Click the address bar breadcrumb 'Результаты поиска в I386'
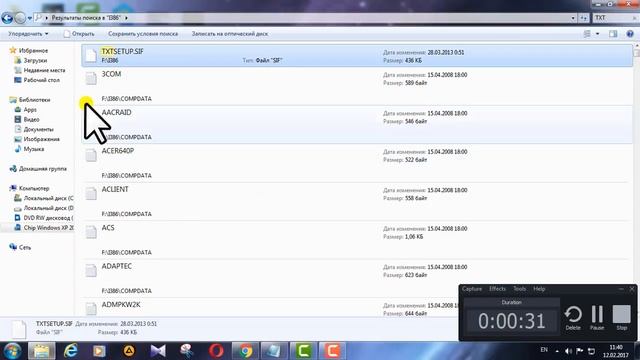Screen dimensions: 640x360 coord(86,18)
